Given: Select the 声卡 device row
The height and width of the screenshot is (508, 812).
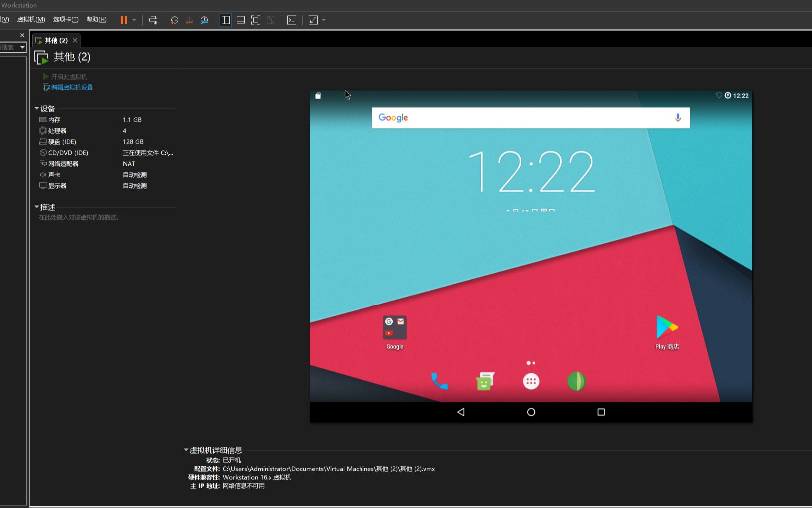Looking at the screenshot, I should coord(106,175).
